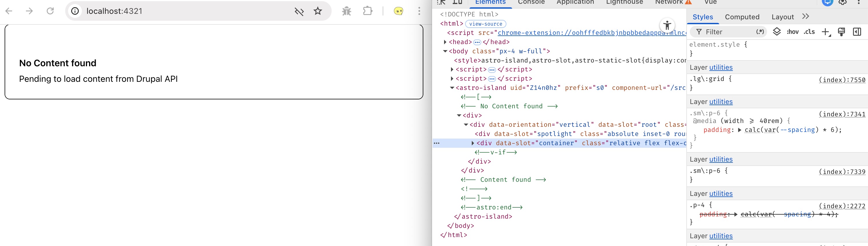Viewport: 868px width, 246px height.
Task: Open the Extensions puzzle-piece menu
Action: click(368, 11)
